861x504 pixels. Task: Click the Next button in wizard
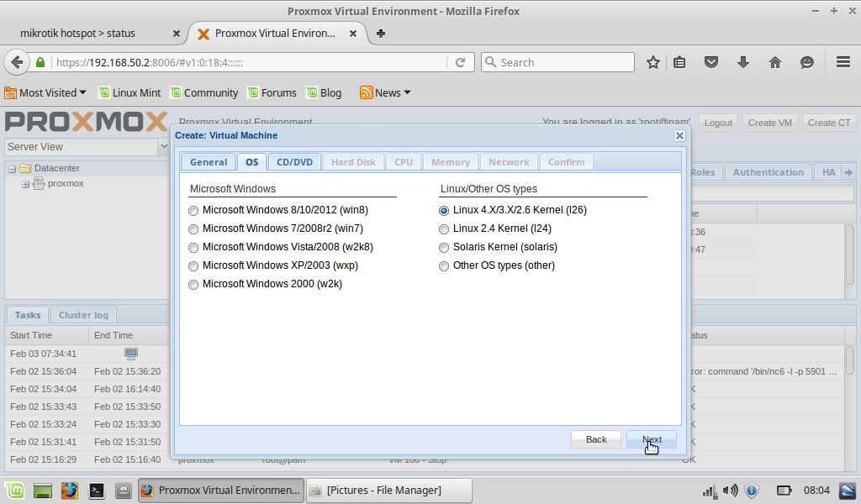pos(652,440)
